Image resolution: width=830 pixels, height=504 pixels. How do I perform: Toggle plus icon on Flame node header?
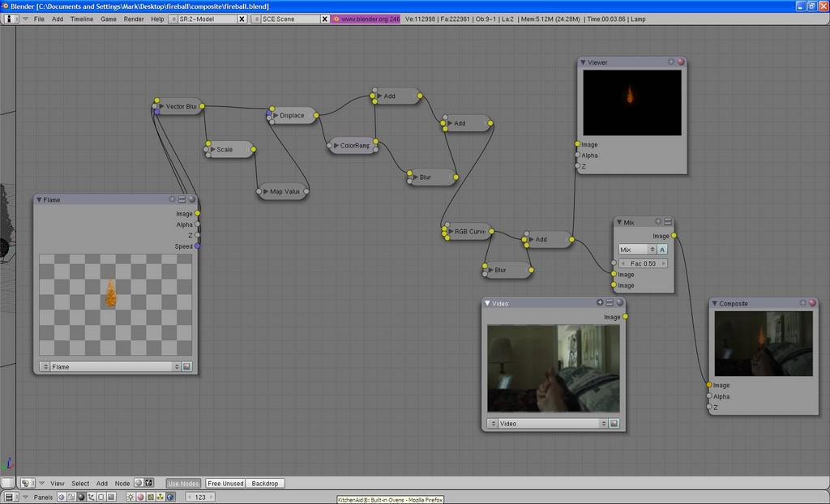(172, 199)
